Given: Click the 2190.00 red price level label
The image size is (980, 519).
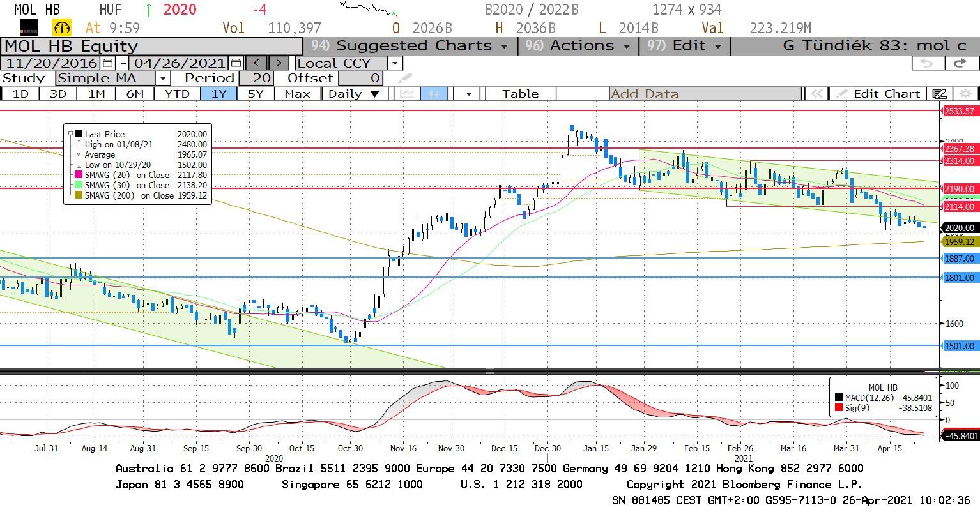Looking at the screenshot, I should point(960,189).
